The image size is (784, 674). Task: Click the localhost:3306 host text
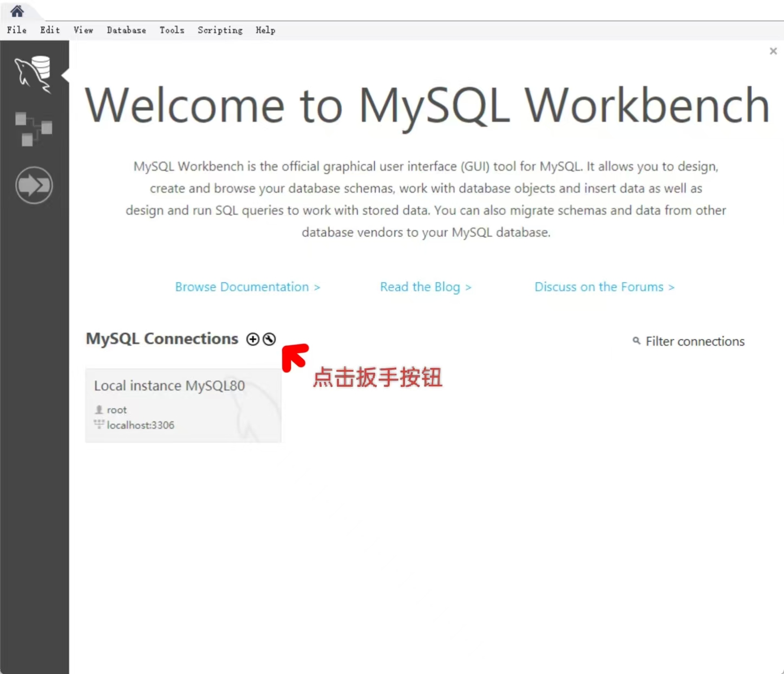coord(141,425)
